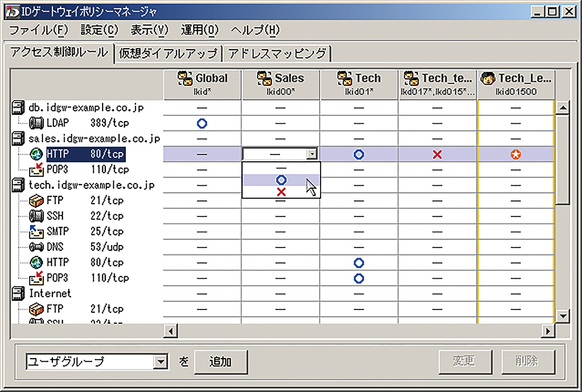Screen dimensions: 582x392
Task: Click the vertical scrollbar down arrow
Action: [563, 316]
